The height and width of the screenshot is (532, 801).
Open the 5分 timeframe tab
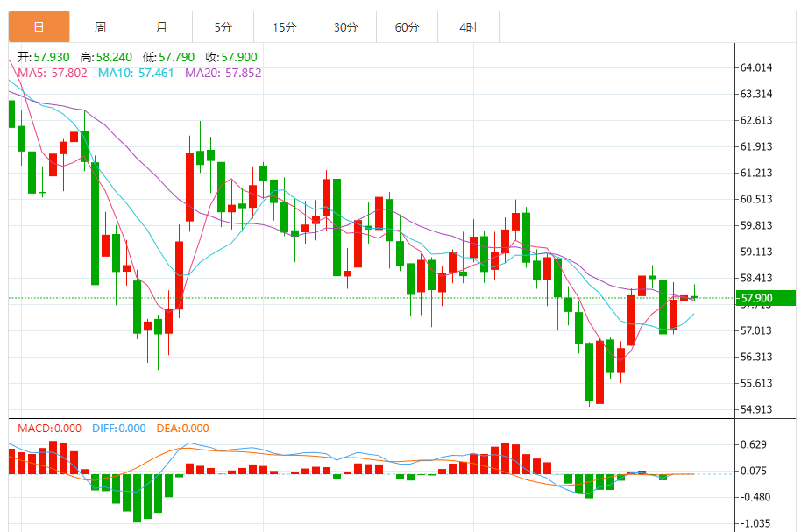[223, 27]
